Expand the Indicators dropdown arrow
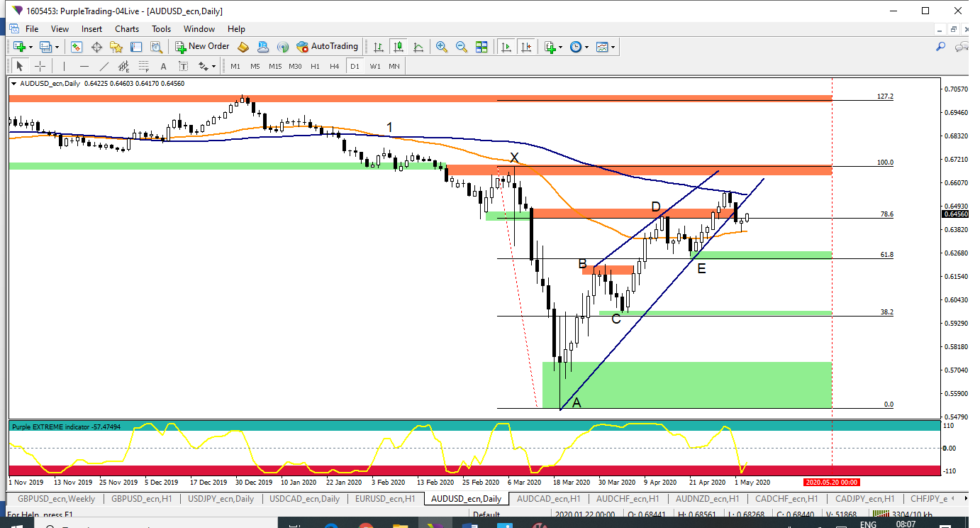This screenshot has height=528, width=980. click(x=561, y=48)
